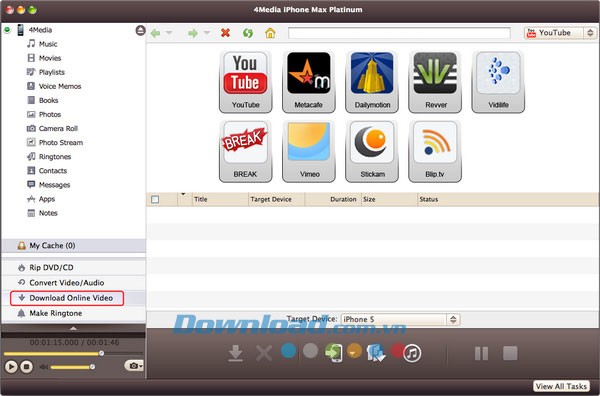The height and width of the screenshot is (396, 600).
Task: Open the Revver site tile
Action: (435, 82)
